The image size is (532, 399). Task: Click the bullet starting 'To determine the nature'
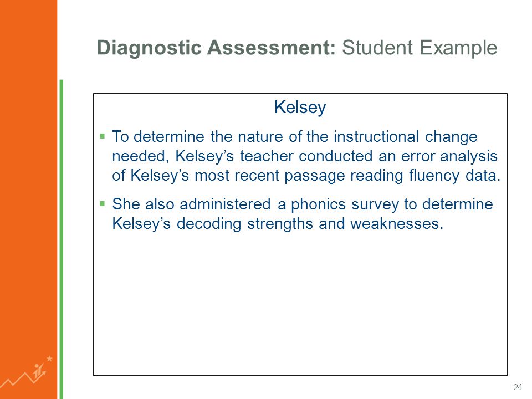click(306, 156)
